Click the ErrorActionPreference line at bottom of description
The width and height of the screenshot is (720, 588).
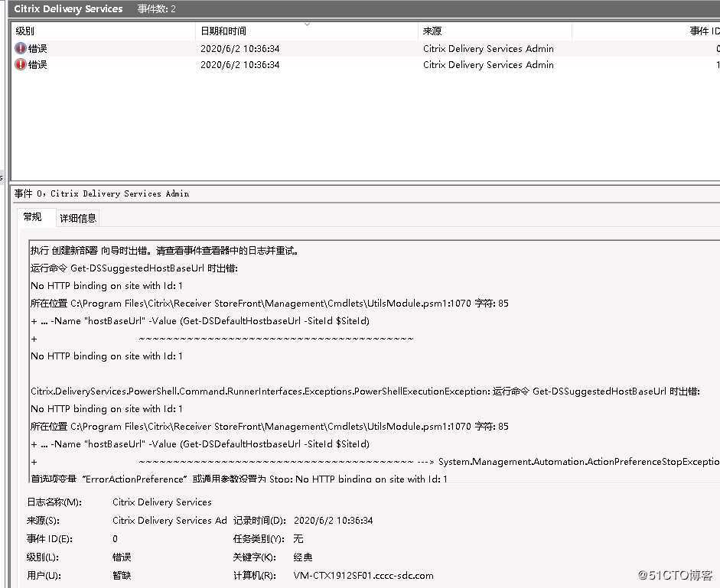pos(239,479)
